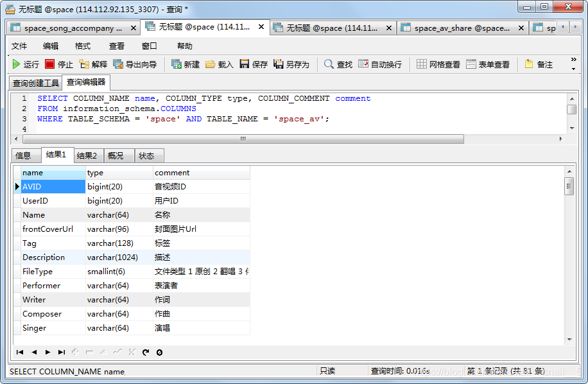Click the 表演者 comment cell
The height and width of the screenshot is (384, 588).
click(x=202, y=286)
